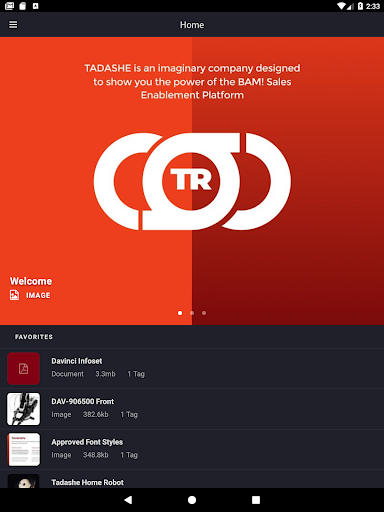Tap the TR Tadashe logo banner

tap(192, 181)
